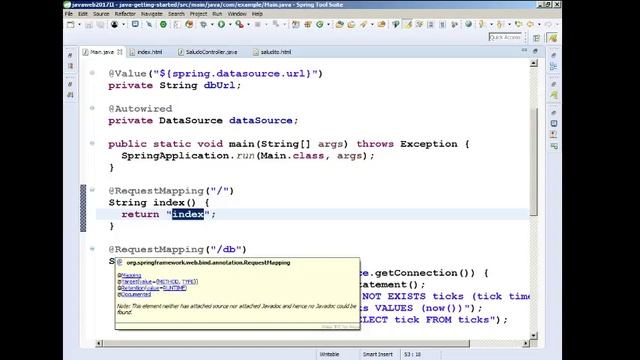Select the Spring perspective icon
640x360 pixels.
[x=553, y=38]
